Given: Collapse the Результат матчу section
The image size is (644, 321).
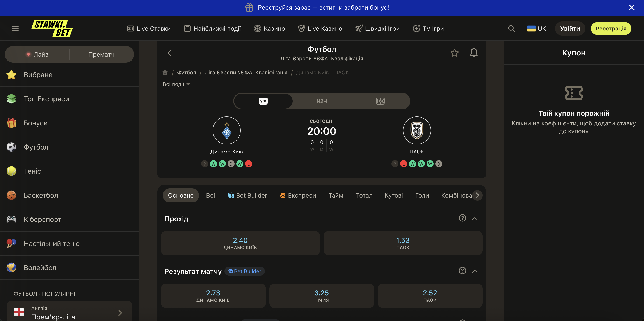Looking at the screenshot, I should coord(475,271).
